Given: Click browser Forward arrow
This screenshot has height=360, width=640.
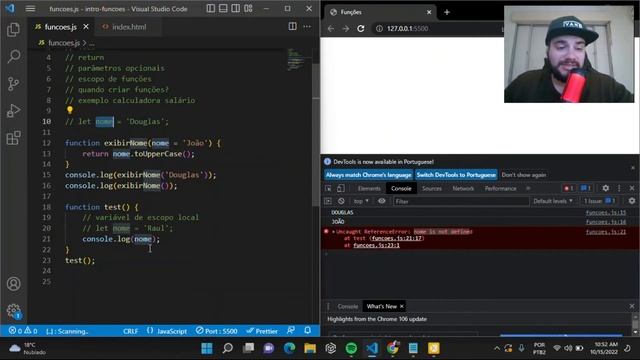Looking at the screenshot, I should pos(346,29).
